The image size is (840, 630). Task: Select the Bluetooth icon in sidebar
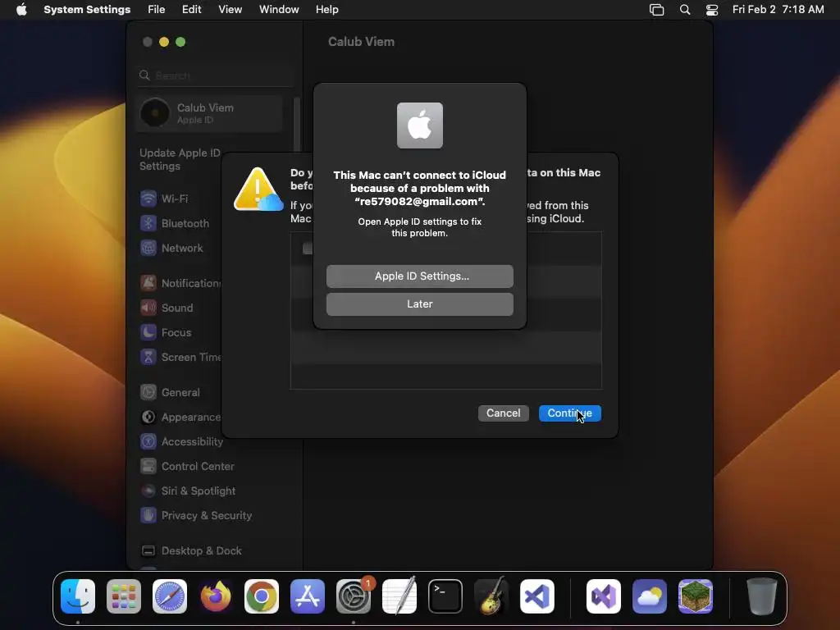[x=148, y=223]
